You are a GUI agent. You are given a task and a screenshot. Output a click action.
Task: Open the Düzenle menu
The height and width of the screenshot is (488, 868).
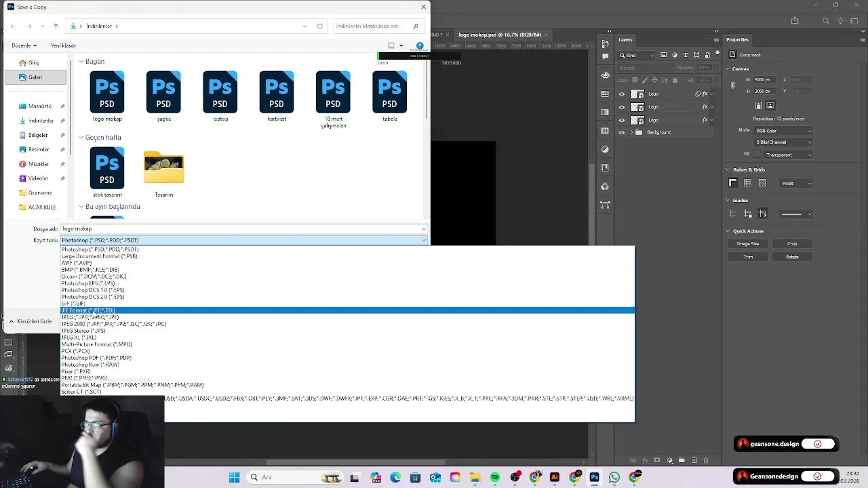(x=24, y=45)
